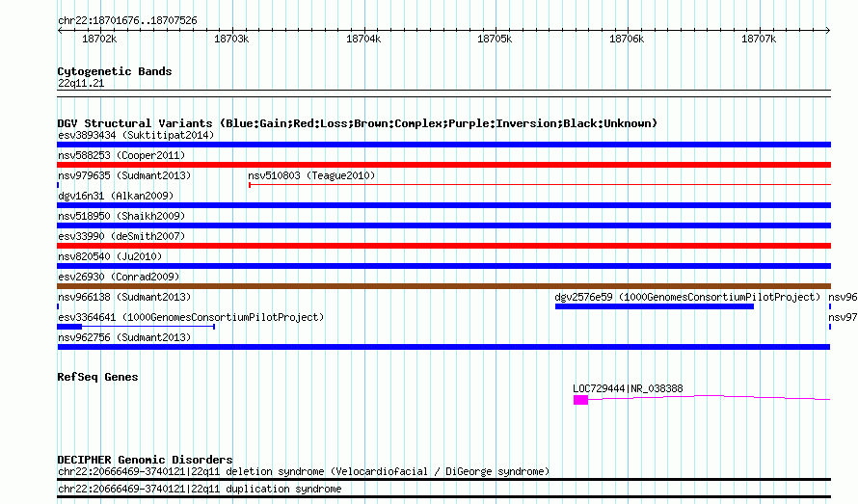This screenshot has height=504, width=858.
Task: Select the thin red nsv510803 loss line
Action: pos(540,185)
